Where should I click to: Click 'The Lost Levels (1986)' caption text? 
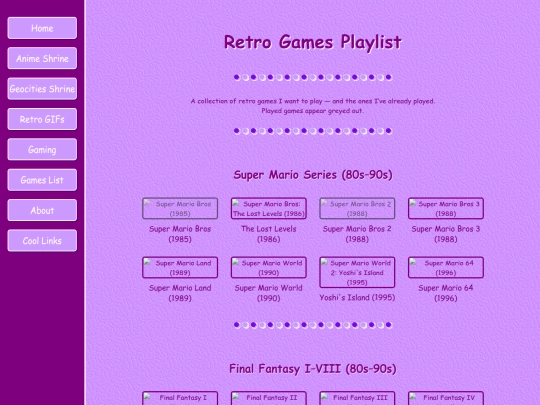click(x=269, y=234)
